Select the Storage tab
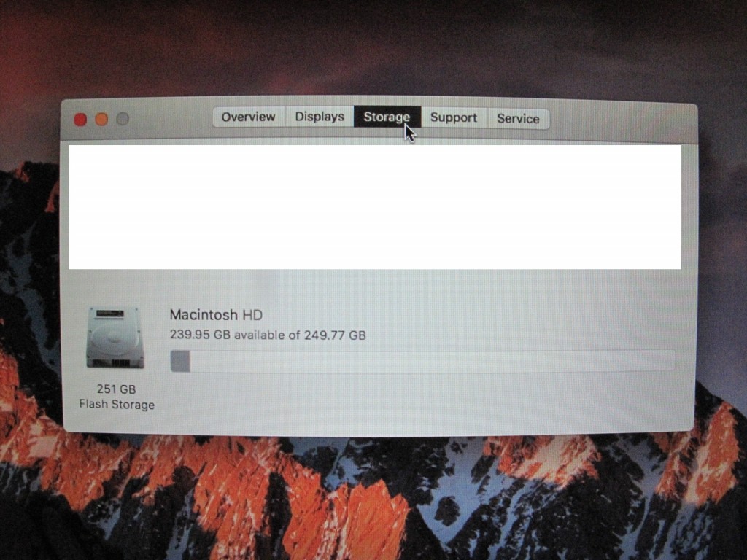Viewport: 747px width, 560px height. 387,117
